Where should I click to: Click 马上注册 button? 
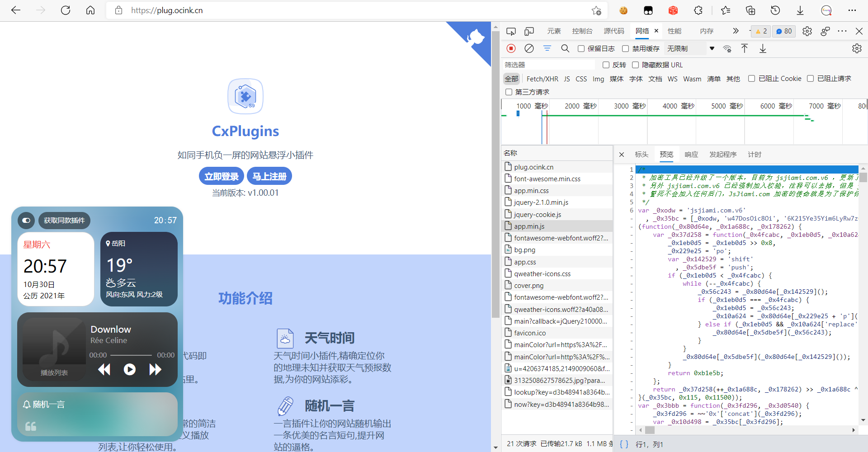point(269,176)
